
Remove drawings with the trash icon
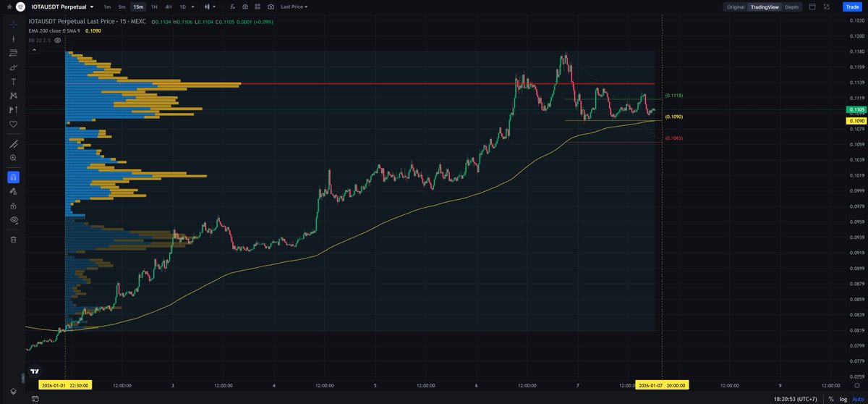tap(14, 239)
